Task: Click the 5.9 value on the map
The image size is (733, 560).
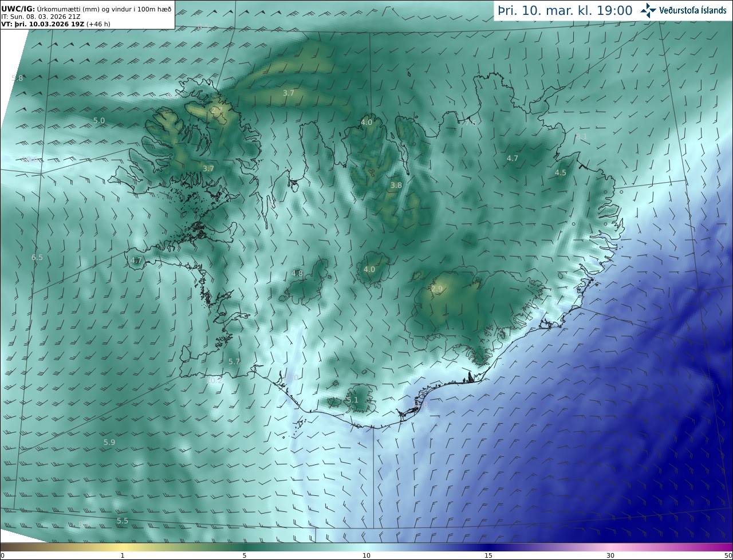Action: point(109,442)
